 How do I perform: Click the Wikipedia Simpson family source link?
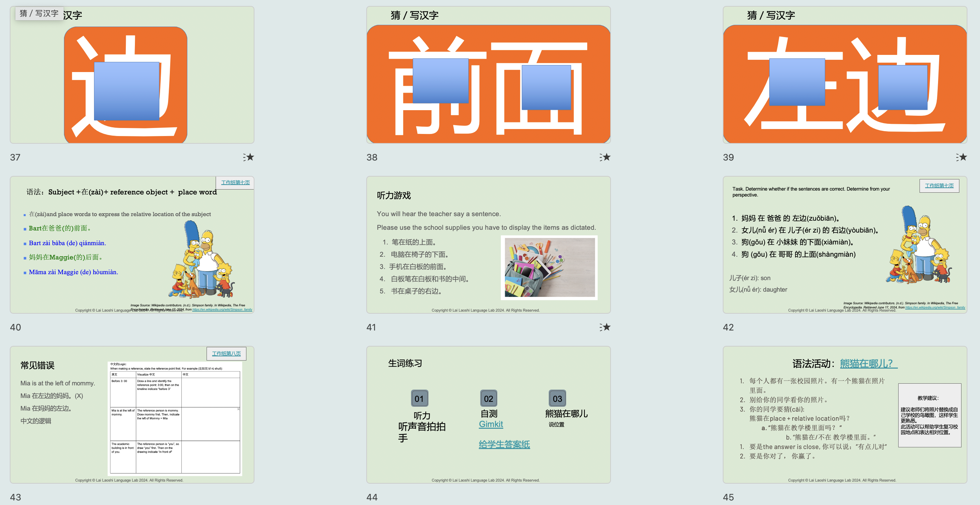[x=222, y=310]
